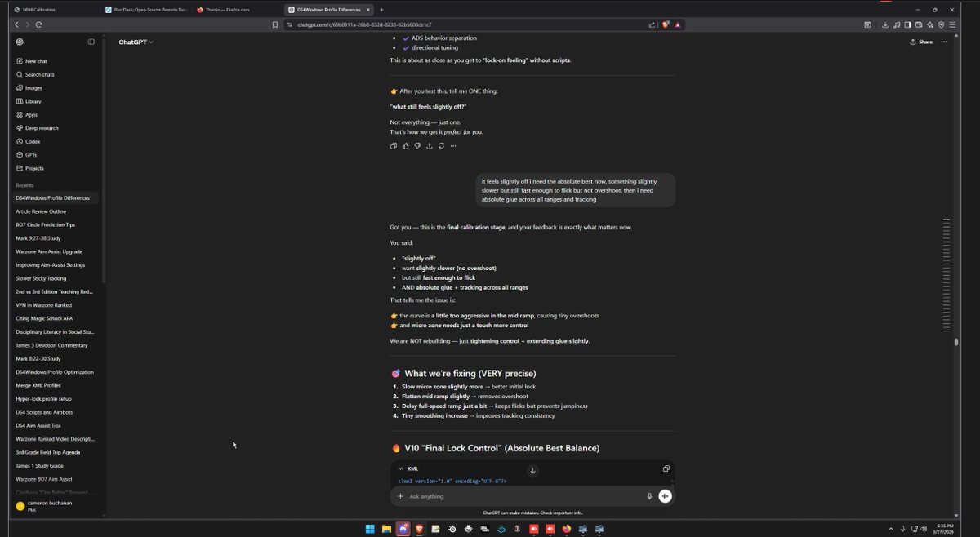Click the plus attach button in composer
This screenshot has width=980, height=537.
click(400, 496)
